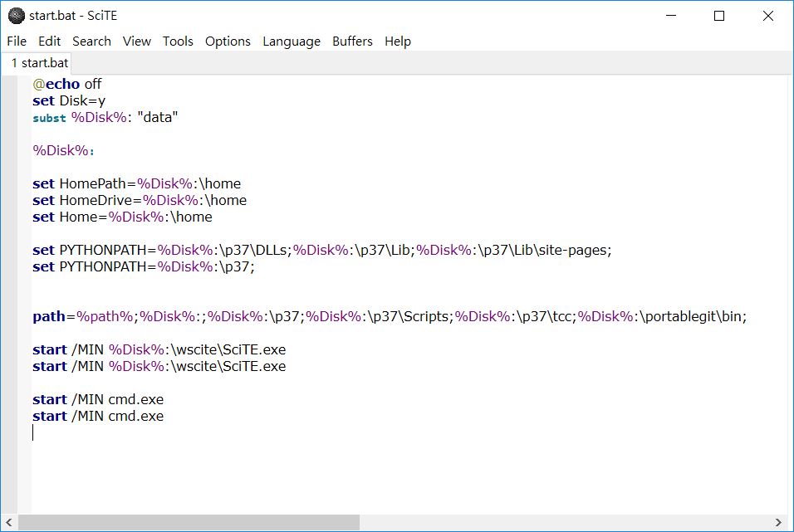794x532 pixels.
Task: Show the Buffers menu
Action: 352,41
